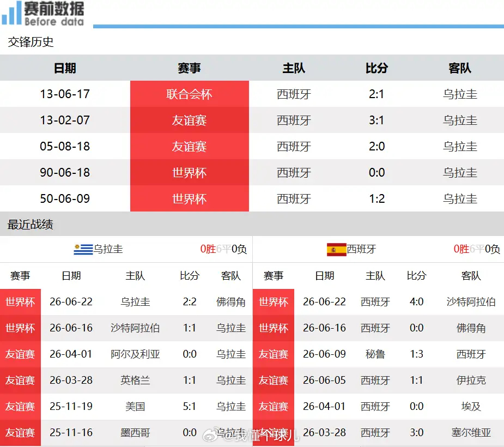Click 沙特阿拉伯 home team in Uruguay's results
The image size is (504, 447).
point(135,328)
